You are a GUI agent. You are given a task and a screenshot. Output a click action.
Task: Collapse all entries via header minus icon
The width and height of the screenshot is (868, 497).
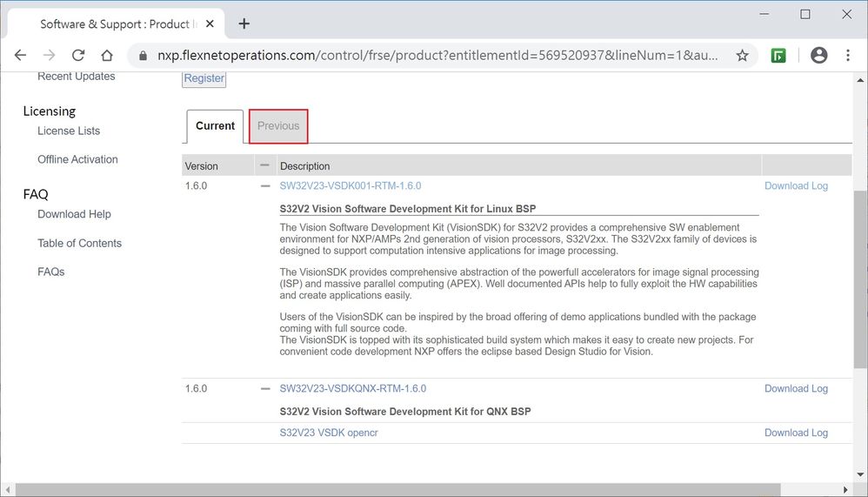264,165
